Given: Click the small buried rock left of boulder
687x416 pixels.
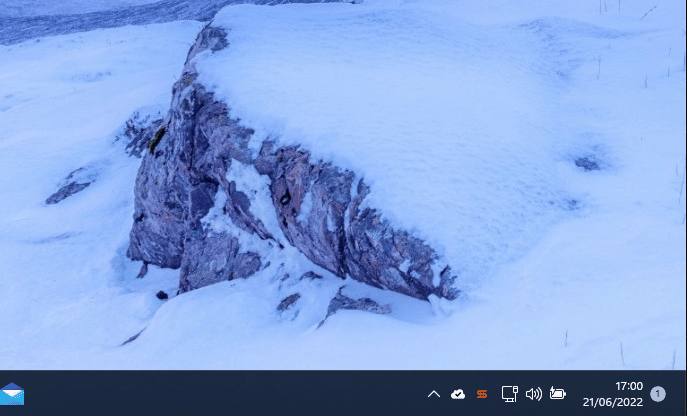Looking at the screenshot, I should click(x=70, y=186).
